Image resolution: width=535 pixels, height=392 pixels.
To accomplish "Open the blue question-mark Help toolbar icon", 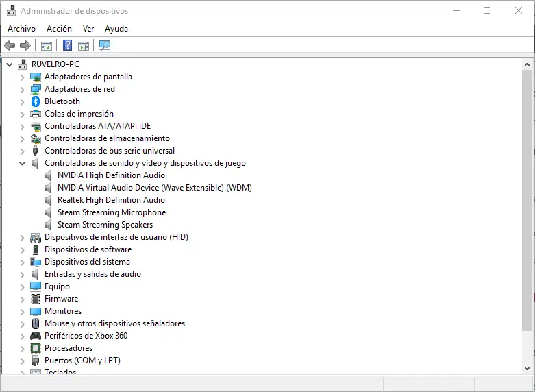I will (x=68, y=45).
